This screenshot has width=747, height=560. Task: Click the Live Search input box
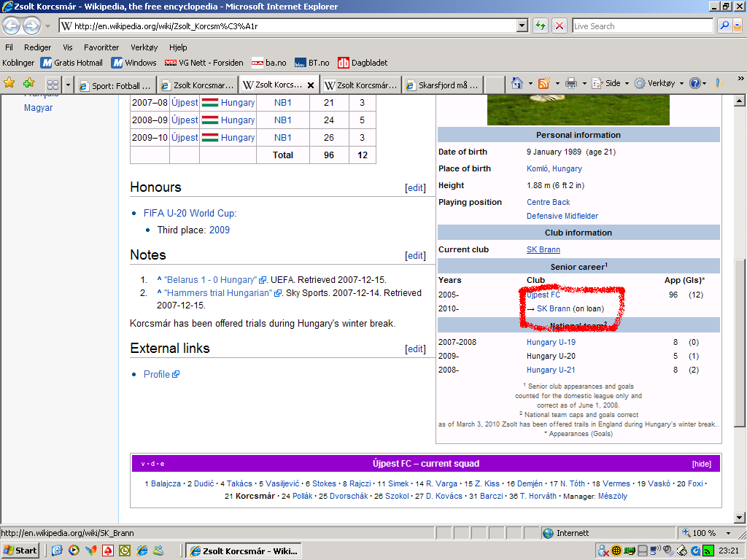tap(642, 26)
